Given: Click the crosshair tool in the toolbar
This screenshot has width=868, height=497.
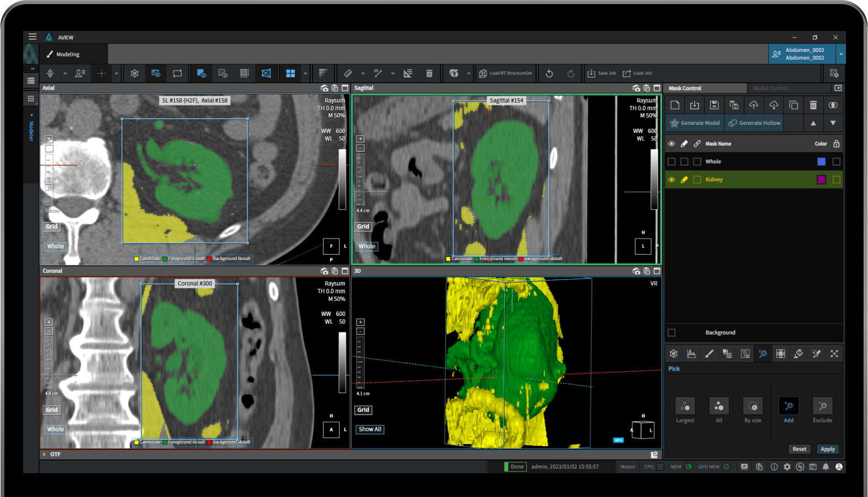Looking at the screenshot, I should tap(102, 73).
